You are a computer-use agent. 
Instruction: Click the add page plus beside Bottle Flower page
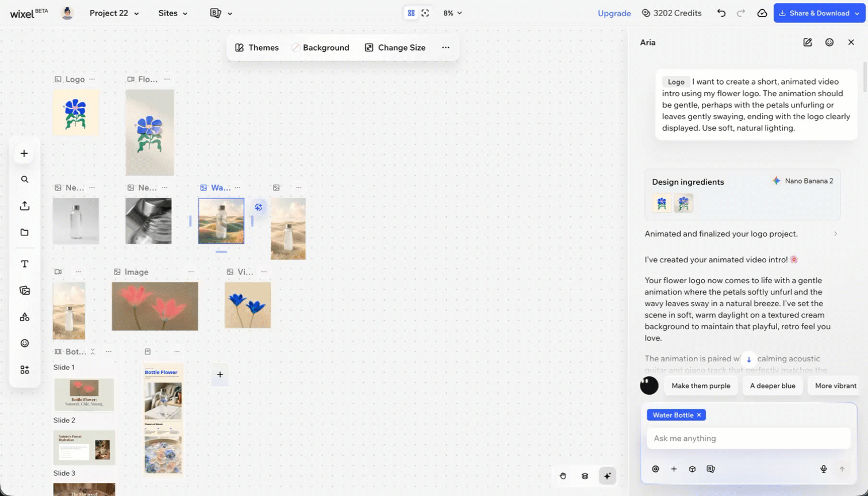pyautogui.click(x=220, y=375)
